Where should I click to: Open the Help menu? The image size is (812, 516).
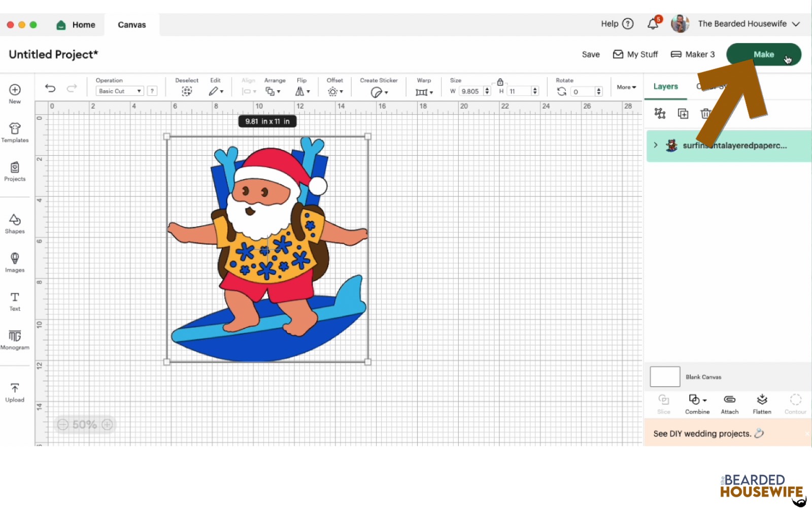[617, 24]
